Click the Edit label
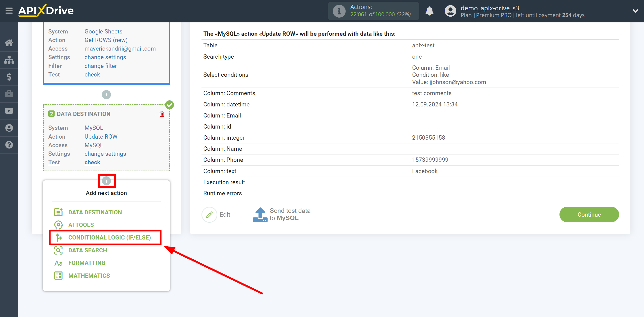The width and height of the screenshot is (644, 317). click(225, 214)
